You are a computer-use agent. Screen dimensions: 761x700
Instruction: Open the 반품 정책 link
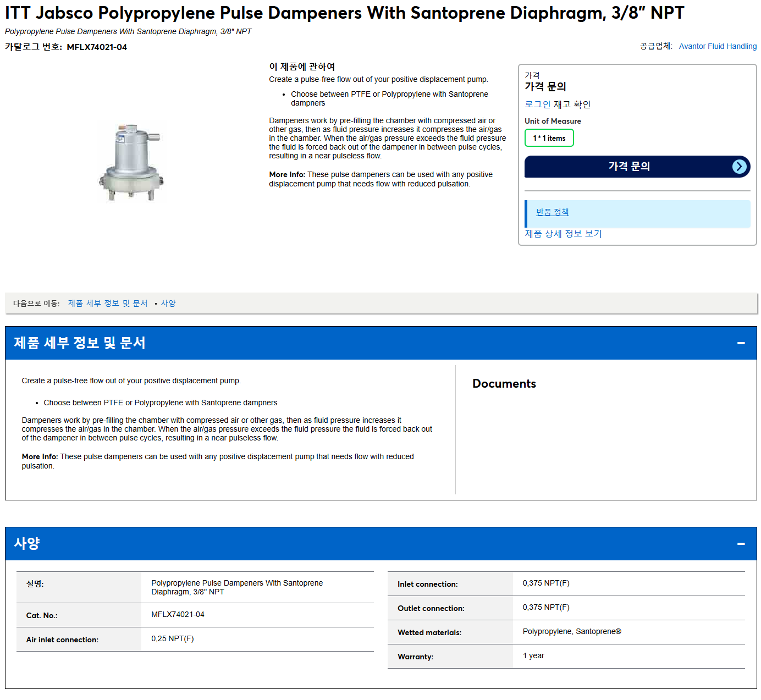(552, 212)
